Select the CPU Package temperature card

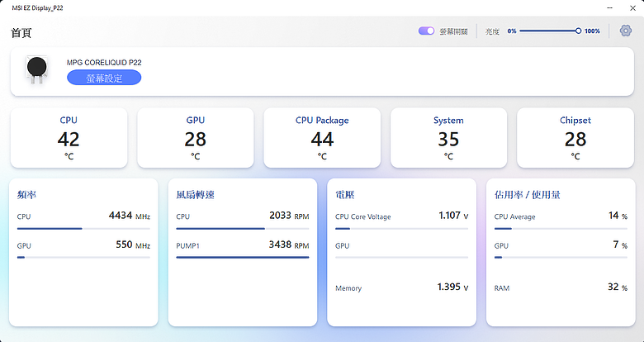pos(322,138)
